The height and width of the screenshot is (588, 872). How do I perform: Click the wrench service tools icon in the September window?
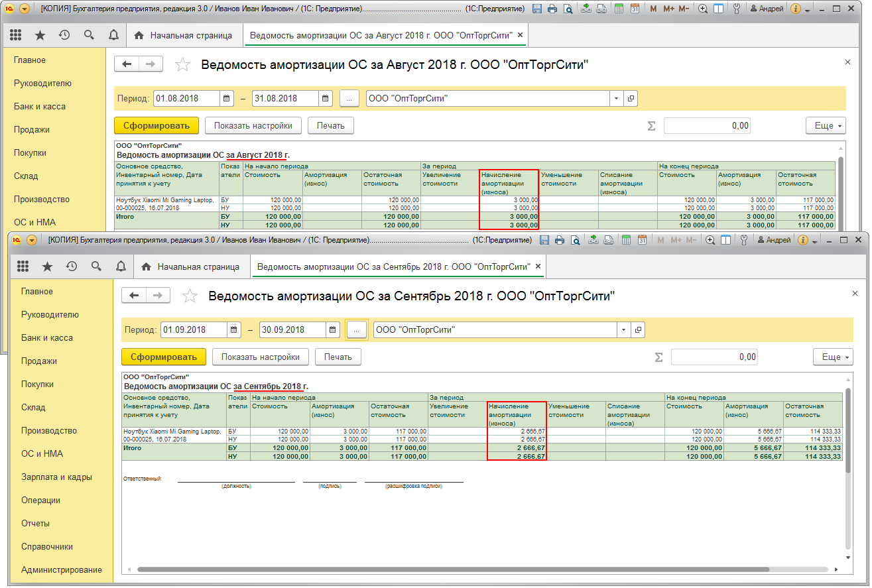pyautogui.click(x=745, y=240)
